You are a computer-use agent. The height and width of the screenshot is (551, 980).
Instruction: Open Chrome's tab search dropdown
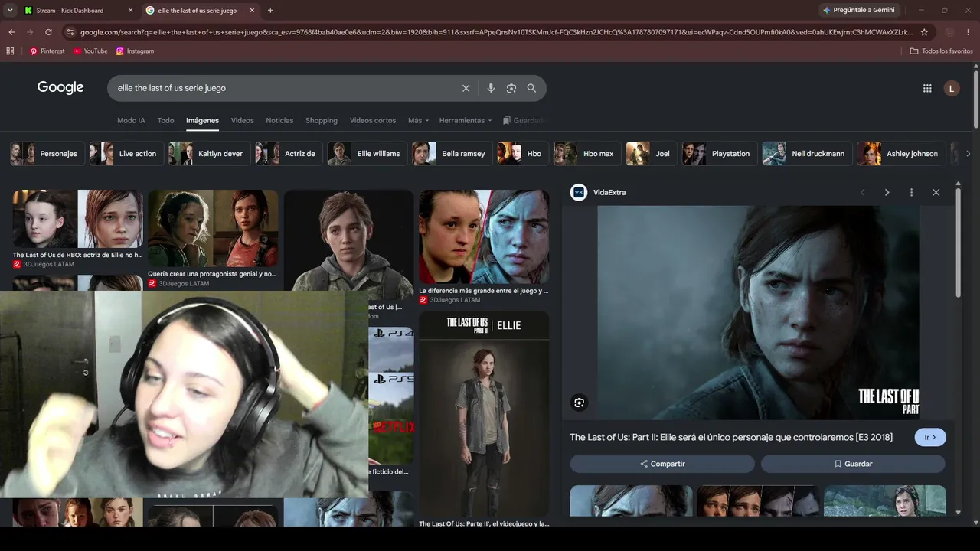tap(10, 11)
